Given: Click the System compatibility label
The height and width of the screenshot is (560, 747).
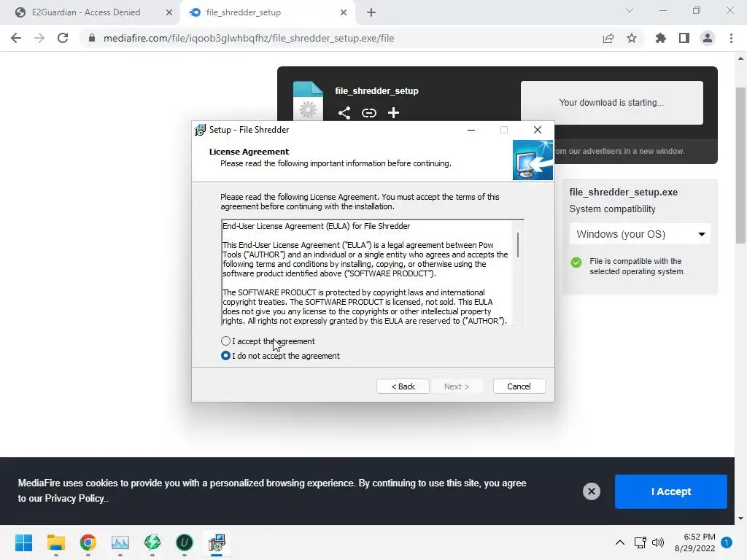Looking at the screenshot, I should coord(612,209).
